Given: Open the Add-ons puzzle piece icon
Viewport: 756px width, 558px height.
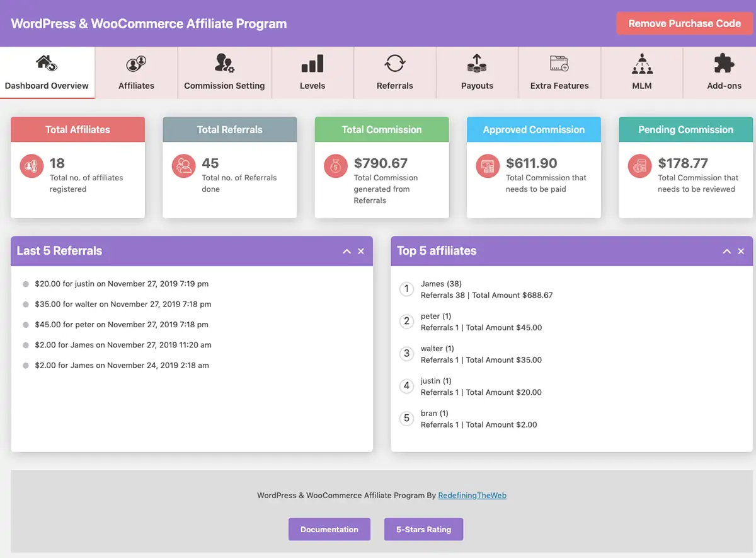Looking at the screenshot, I should pyautogui.click(x=724, y=64).
